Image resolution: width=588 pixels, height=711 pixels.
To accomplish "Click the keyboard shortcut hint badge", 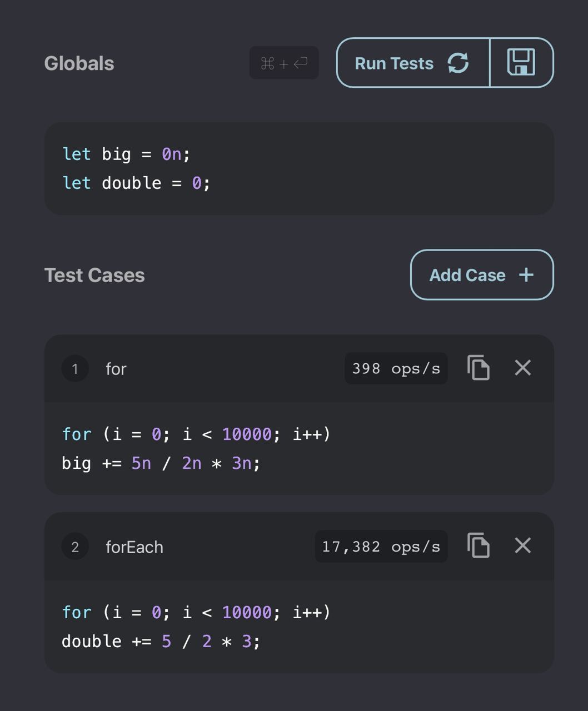I will [x=284, y=63].
